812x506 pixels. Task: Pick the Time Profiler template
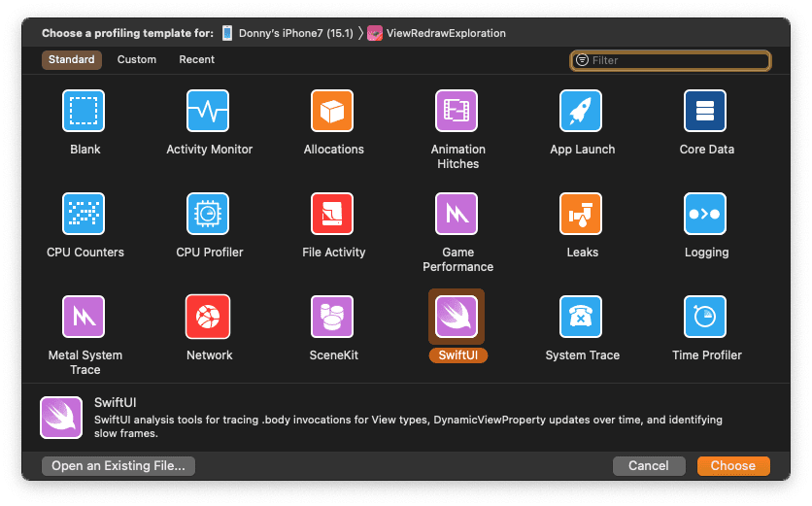pos(705,317)
